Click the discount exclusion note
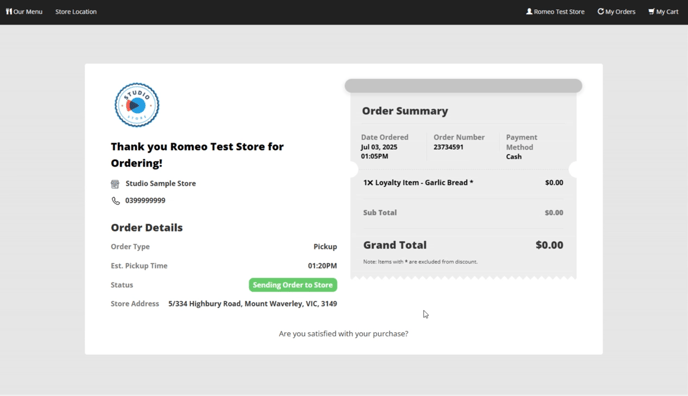The width and height of the screenshot is (688, 396). click(420, 262)
